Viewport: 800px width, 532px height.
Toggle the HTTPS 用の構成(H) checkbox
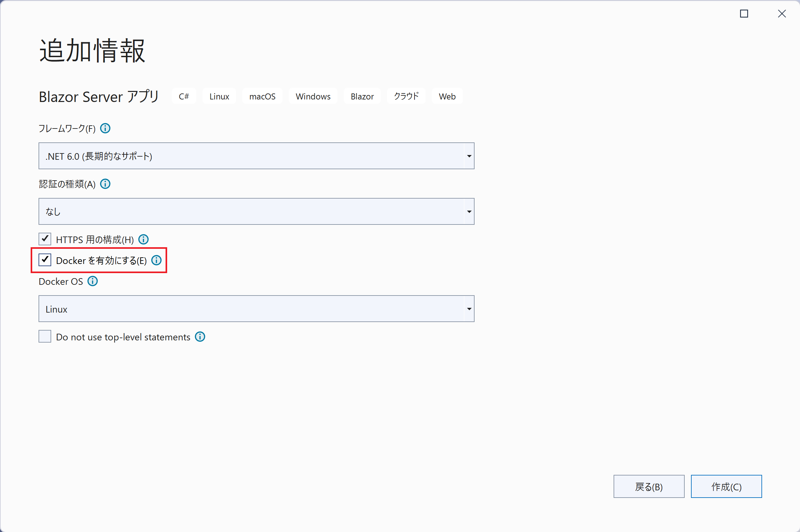45,239
